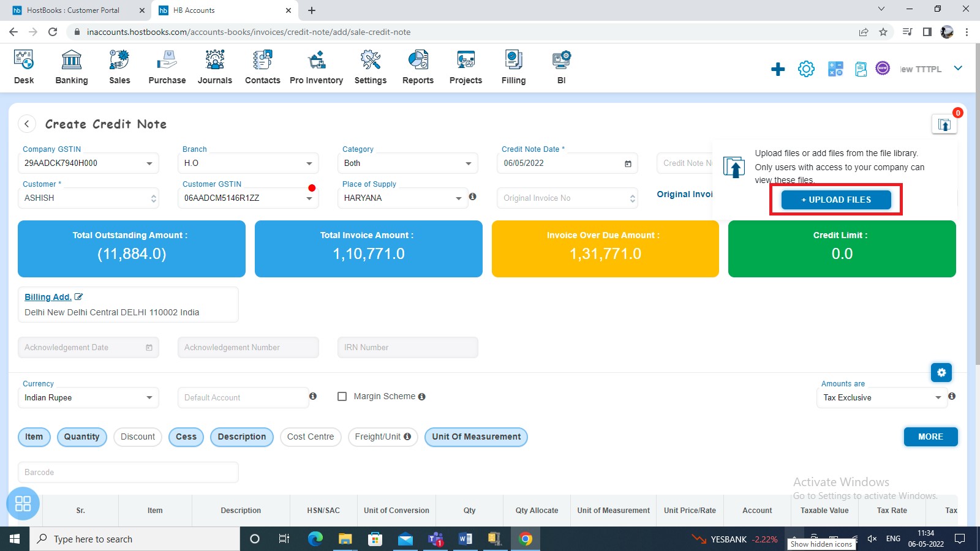The height and width of the screenshot is (551, 980).
Task: Click the notes document icon in header
Action: pos(861,69)
